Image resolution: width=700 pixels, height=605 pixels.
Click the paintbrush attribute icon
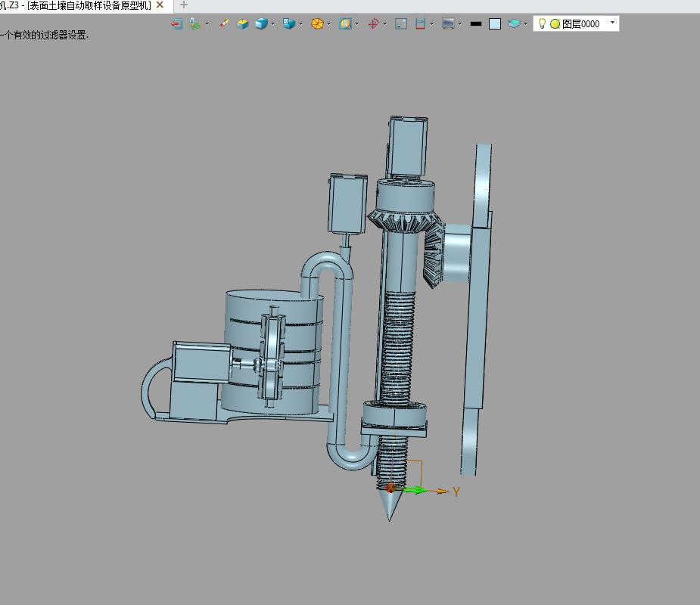click(x=224, y=23)
